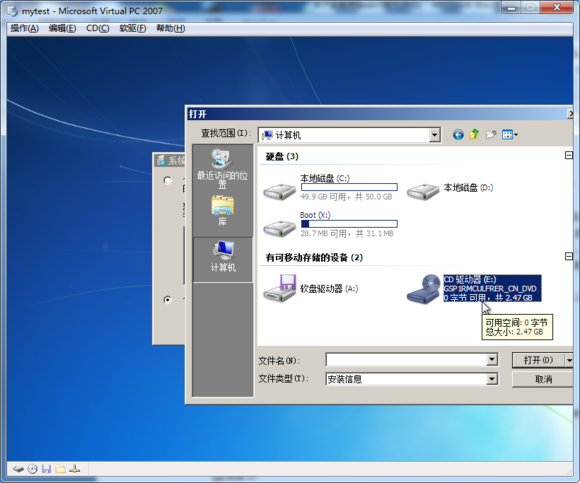The width and height of the screenshot is (580, 483).
Task: Click the shared folder status icon in status bar
Action: tap(60, 469)
